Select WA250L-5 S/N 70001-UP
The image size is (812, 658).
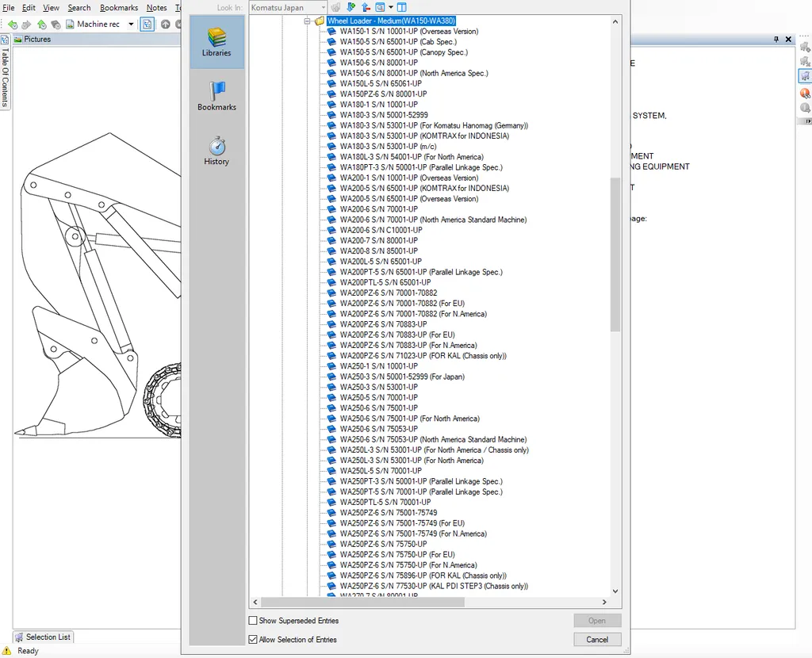coord(381,471)
